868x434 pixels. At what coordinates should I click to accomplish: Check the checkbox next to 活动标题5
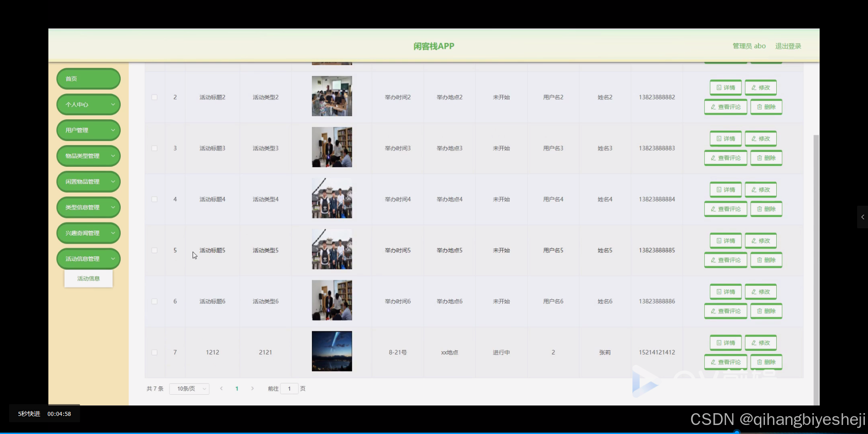(154, 250)
